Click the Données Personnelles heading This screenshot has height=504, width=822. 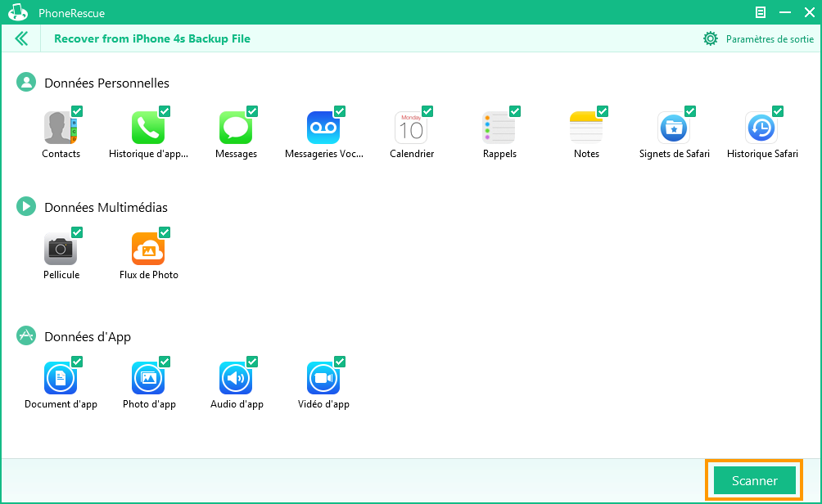[x=107, y=83]
